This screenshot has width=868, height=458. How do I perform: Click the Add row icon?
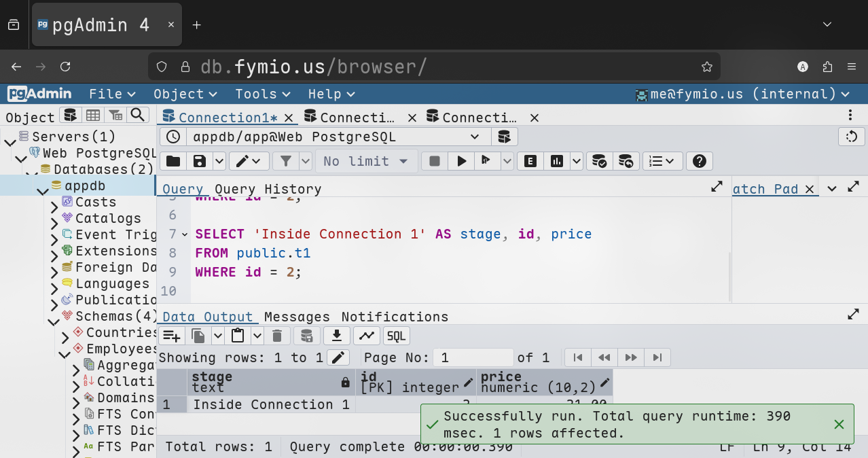171,336
